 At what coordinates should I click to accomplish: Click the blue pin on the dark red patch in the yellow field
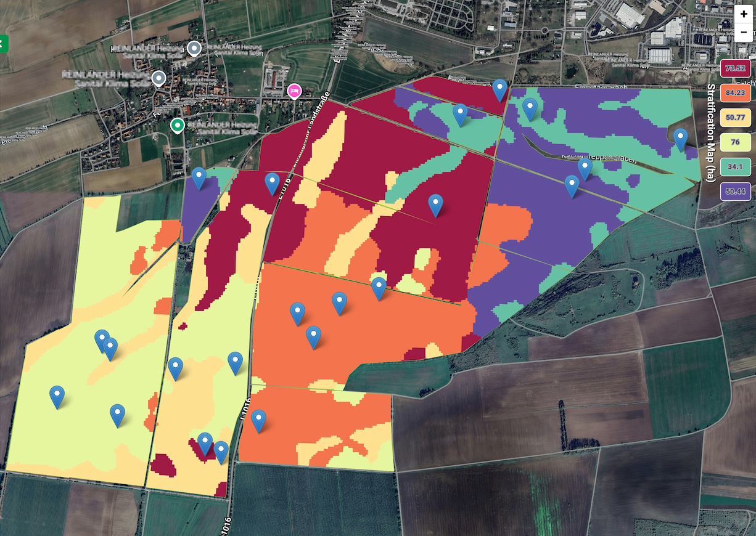pos(205,443)
